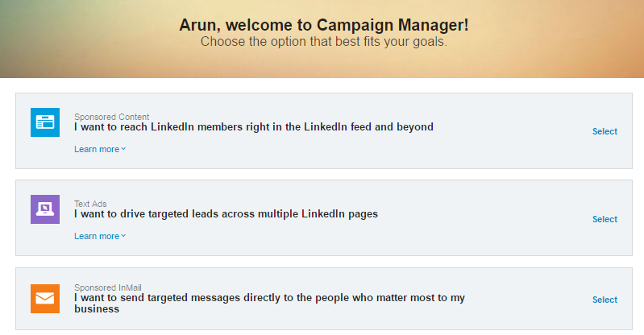Choose Select for Text Ads option
644x335 pixels.
click(605, 219)
